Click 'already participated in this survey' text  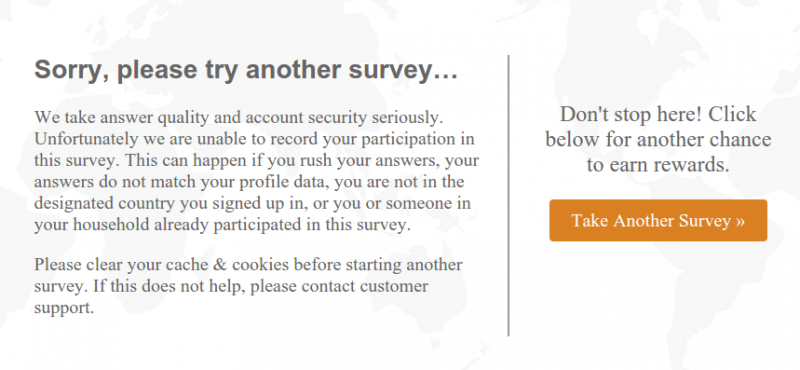coord(282,225)
